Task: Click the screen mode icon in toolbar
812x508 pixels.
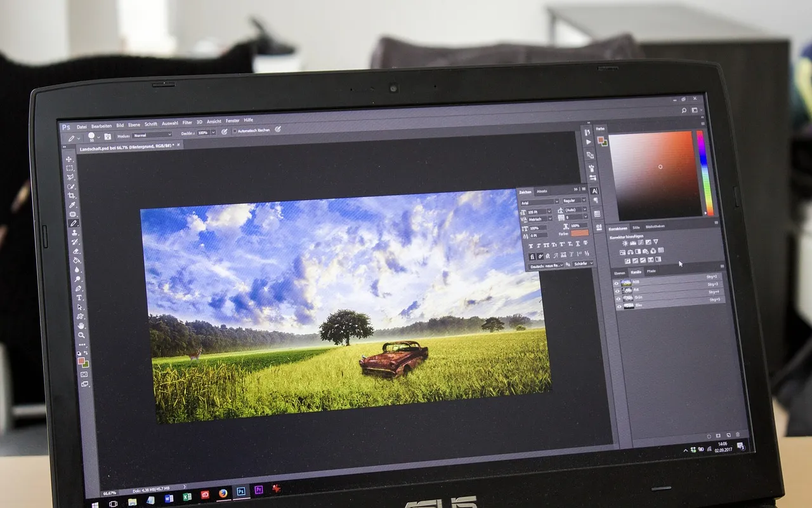Action: click(x=84, y=384)
